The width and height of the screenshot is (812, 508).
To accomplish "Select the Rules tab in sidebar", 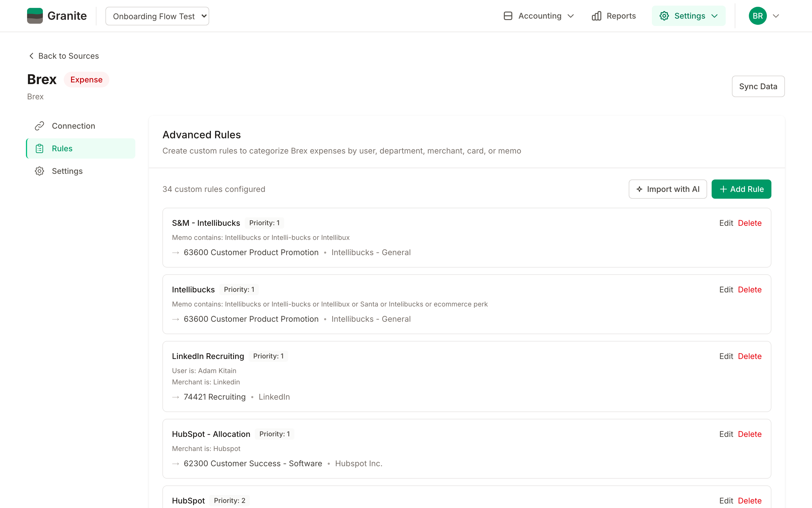I will click(81, 148).
